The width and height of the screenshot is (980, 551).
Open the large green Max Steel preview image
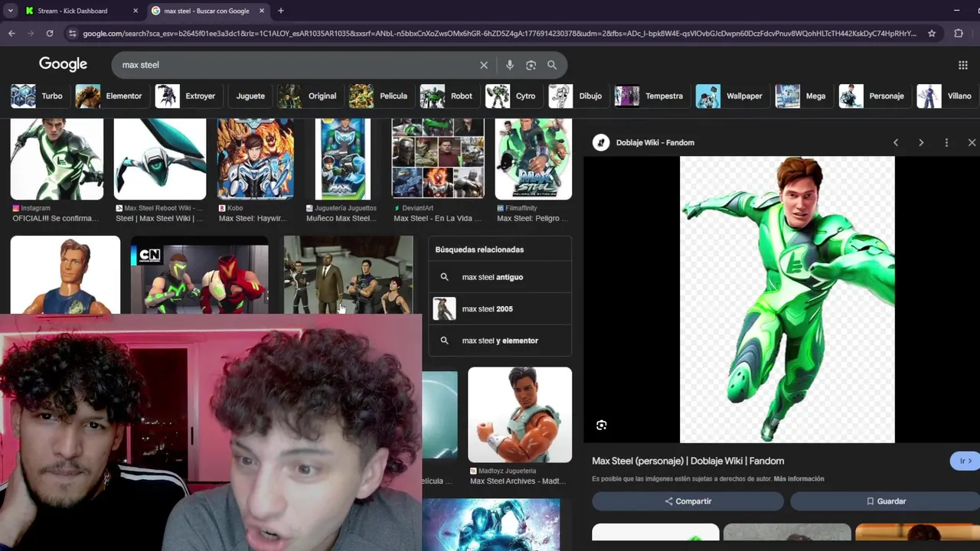pyautogui.click(x=787, y=299)
